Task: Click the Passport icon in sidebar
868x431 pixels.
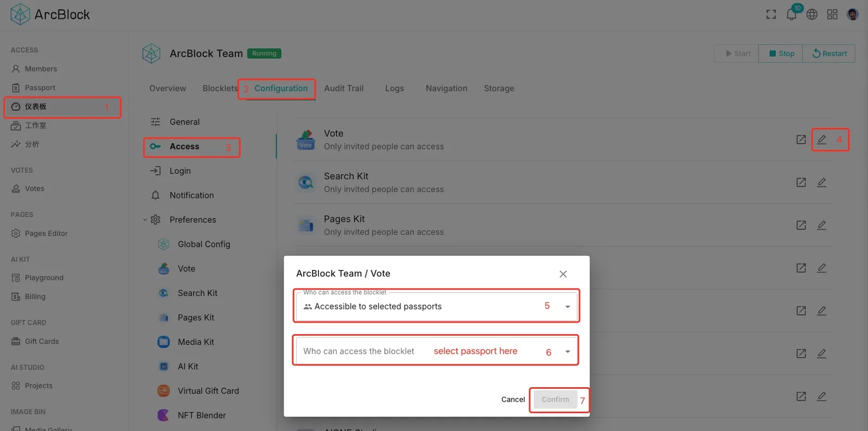Action: coord(16,88)
